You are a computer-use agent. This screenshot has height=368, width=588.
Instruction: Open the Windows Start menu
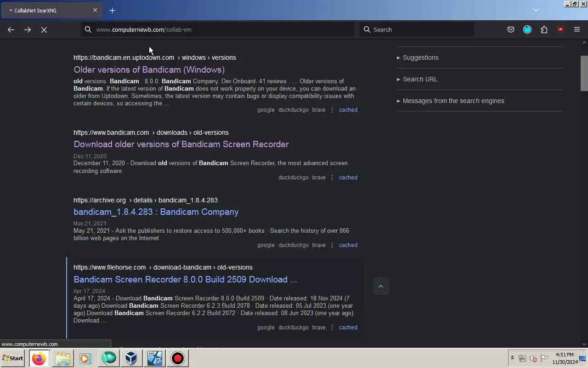point(12,358)
